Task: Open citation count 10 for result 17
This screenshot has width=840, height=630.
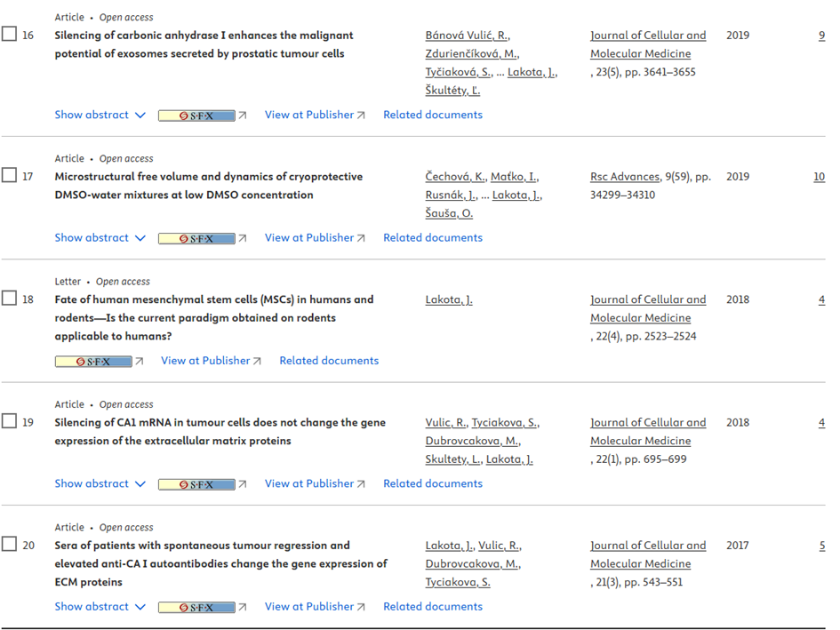Action: [x=819, y=177]
